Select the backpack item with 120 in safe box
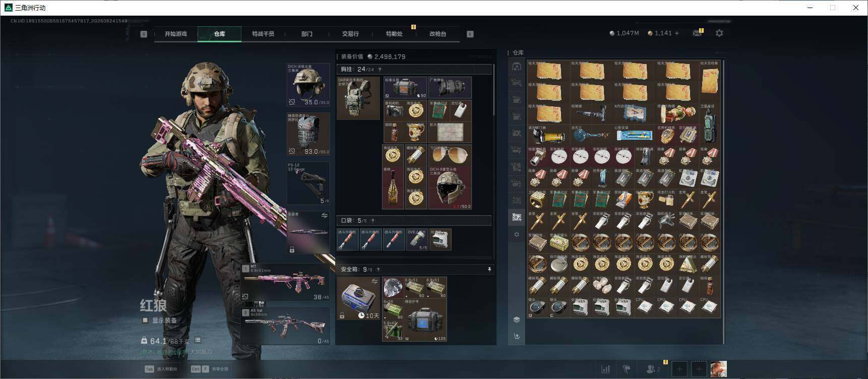868x379 pixels. pyautogui.click(x=425, y=320)
